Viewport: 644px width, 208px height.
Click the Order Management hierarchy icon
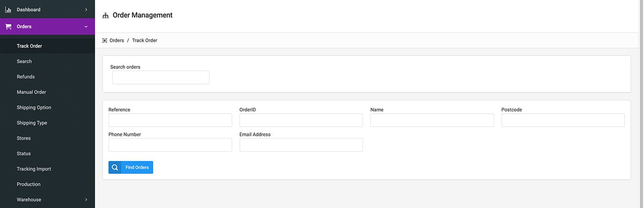pos(106,15)
